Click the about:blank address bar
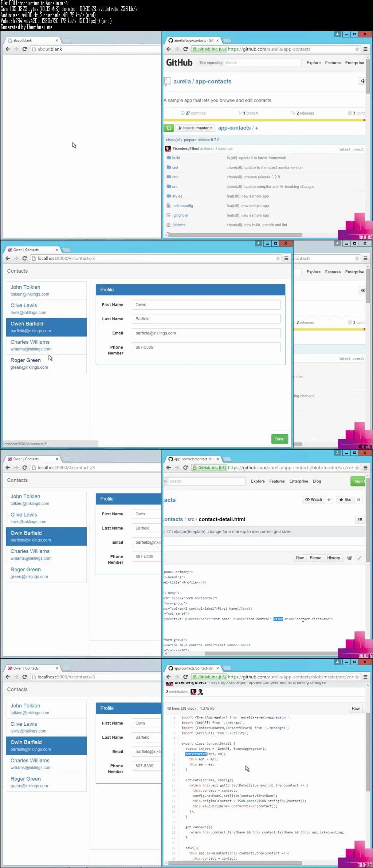This screenshot has height=868, width=373. click(x=95, y=49)
